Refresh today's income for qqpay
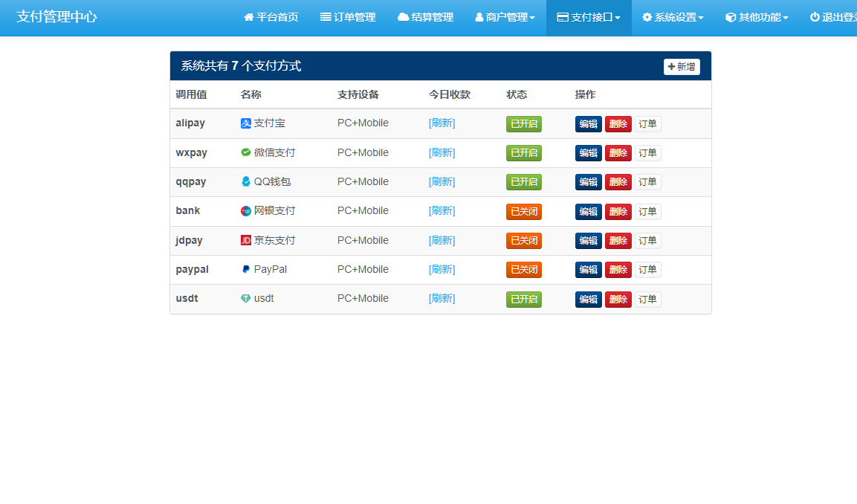Viewport: 857px width, 504px height. (x=442, y=181)
